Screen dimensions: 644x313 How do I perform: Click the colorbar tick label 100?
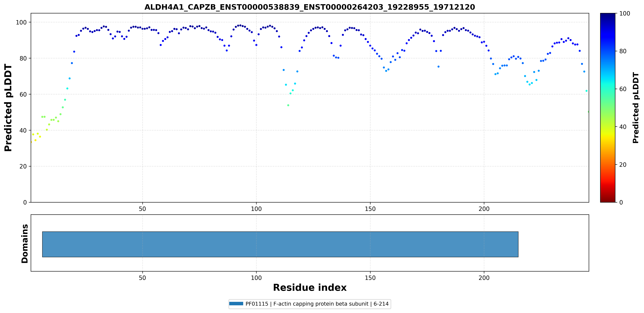click(624, 14)
